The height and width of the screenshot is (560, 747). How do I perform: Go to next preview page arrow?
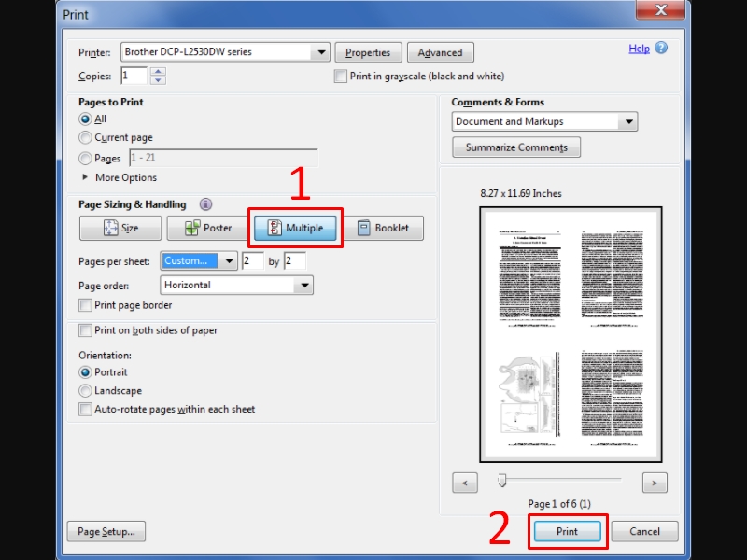point(655,483)
